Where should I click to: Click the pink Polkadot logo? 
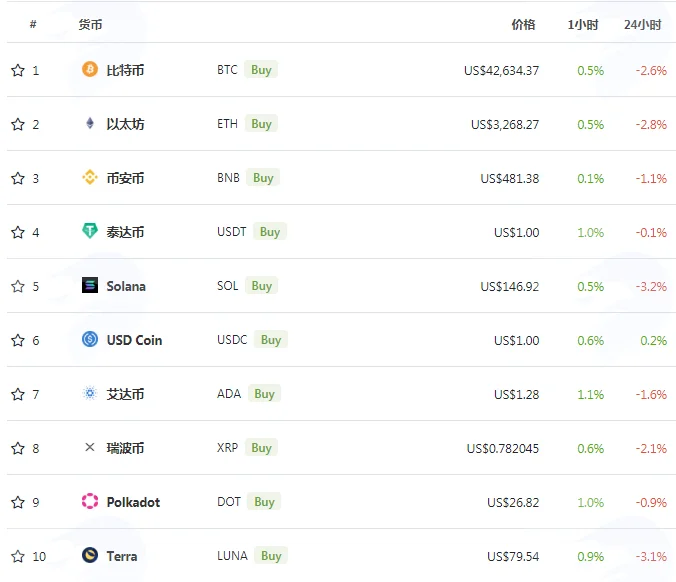click(90, 501)
